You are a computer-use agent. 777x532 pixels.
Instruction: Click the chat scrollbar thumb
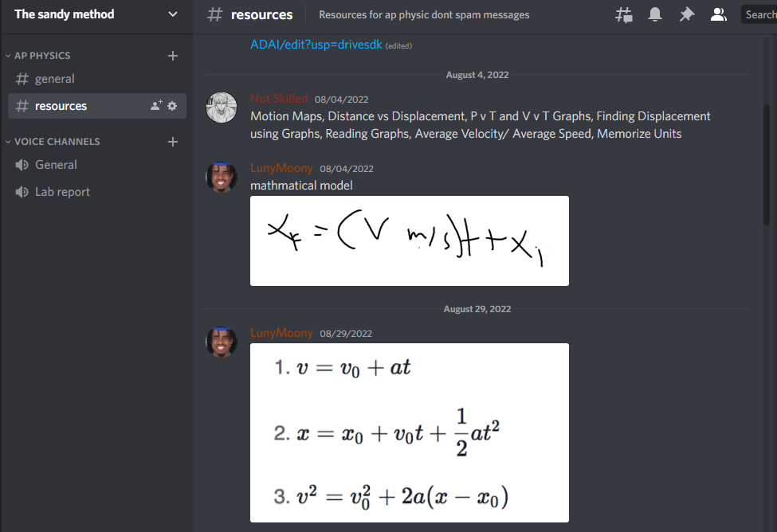767,165
